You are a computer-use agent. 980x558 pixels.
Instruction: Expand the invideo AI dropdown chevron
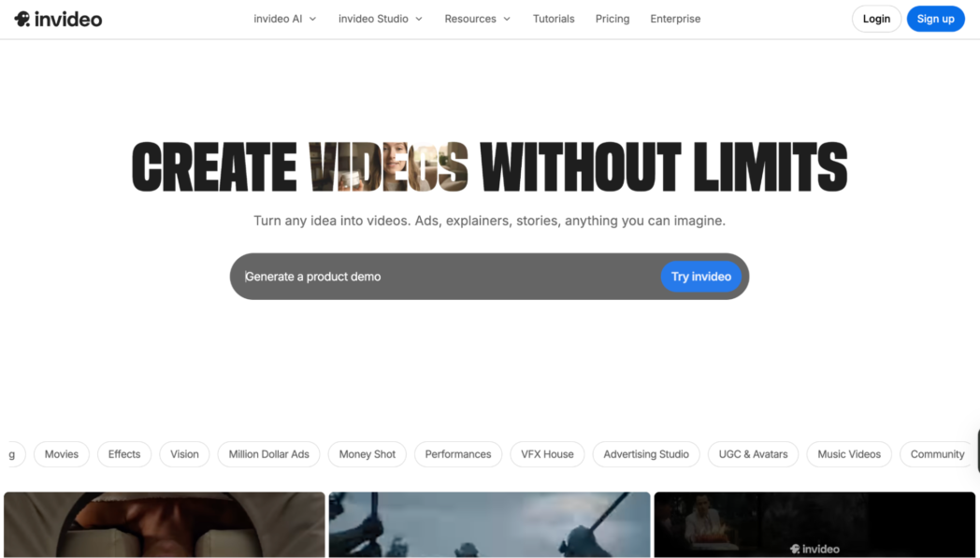click(313, 19)
